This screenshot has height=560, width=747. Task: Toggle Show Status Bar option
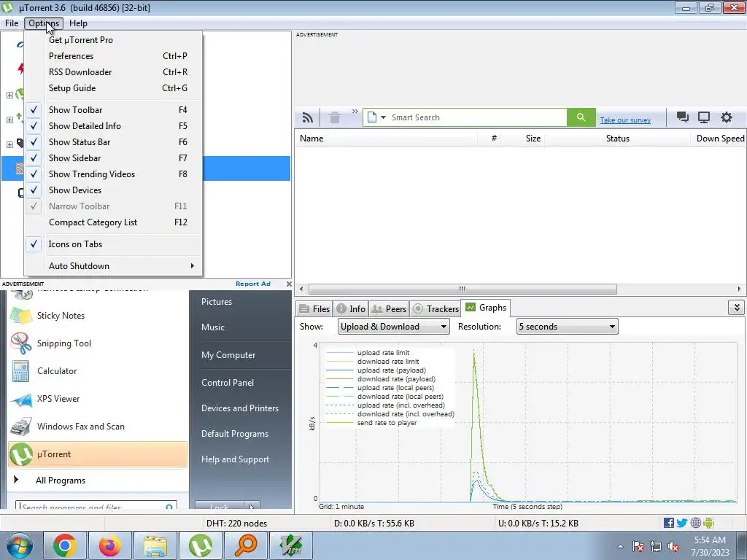113,142
